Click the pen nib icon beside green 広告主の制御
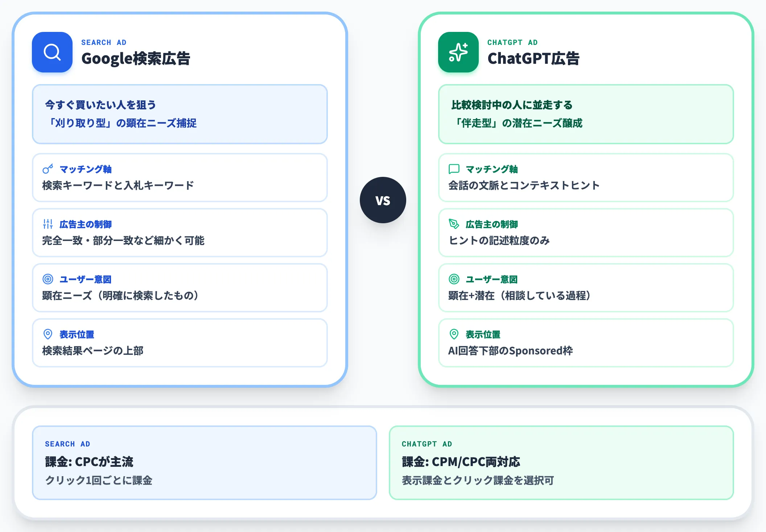 (454, 224)
